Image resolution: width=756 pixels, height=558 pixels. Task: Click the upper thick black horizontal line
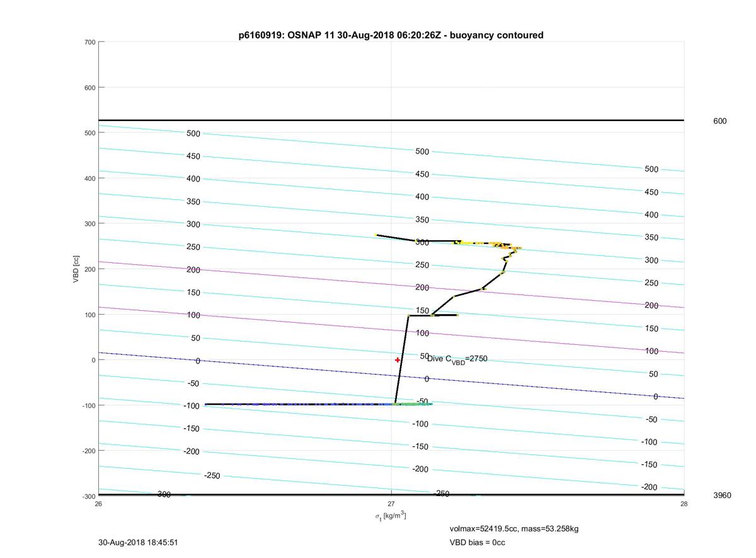391,120
